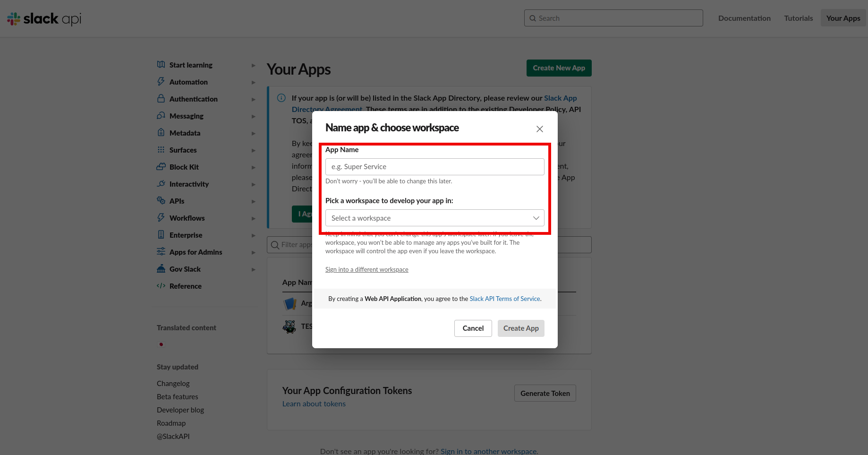The image size is (868, 455).
Task: Open Learn about tokens link
Action: [314, 403]
